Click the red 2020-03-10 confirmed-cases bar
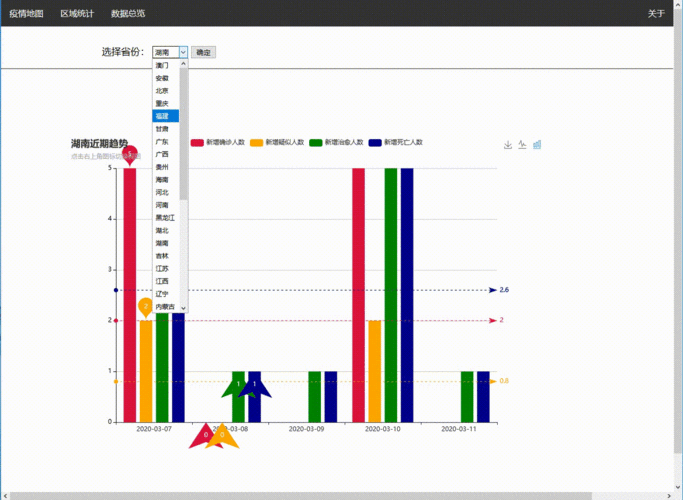This screenshot has height=500, width=683. [358, 295]
